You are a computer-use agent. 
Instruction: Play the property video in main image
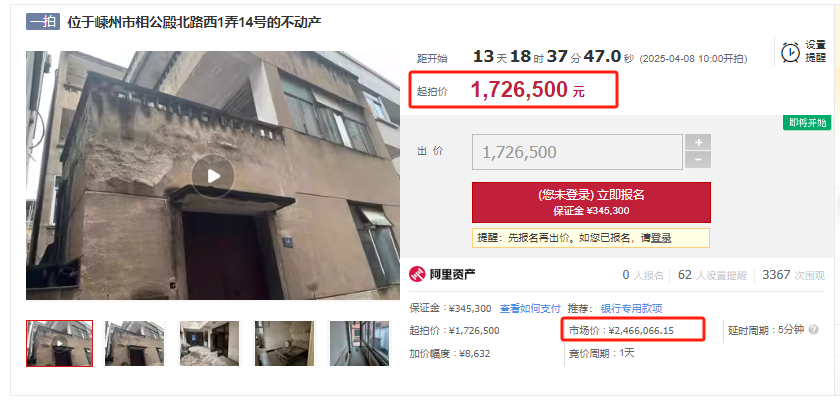click(213, 176)
